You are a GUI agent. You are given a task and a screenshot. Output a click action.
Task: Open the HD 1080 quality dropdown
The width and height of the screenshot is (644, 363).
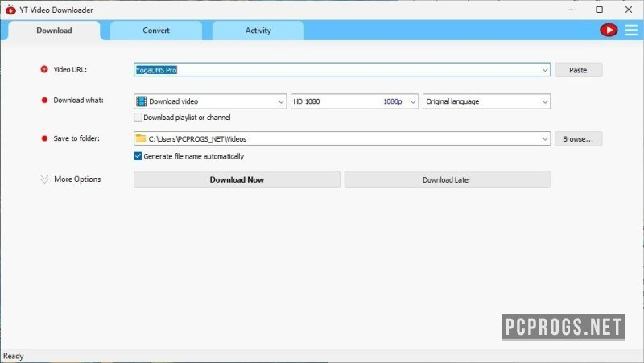(x=354, y=101)
